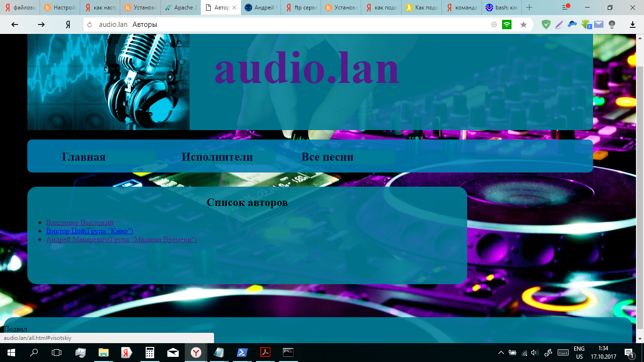This screenshot has height=362, width=644.
Task: Open the browser downloads arrow icon
Action: [633, 25]
